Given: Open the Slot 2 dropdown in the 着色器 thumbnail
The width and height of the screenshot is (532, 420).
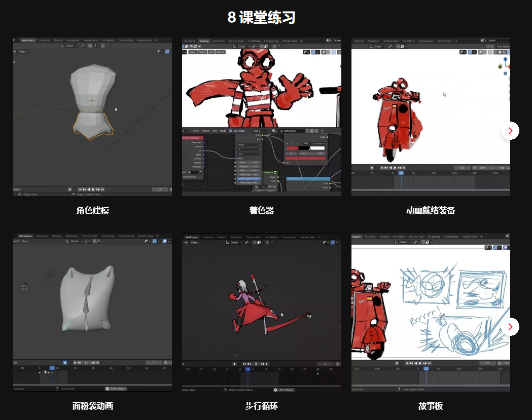Looking at the screenshot, I should [261, 131].
